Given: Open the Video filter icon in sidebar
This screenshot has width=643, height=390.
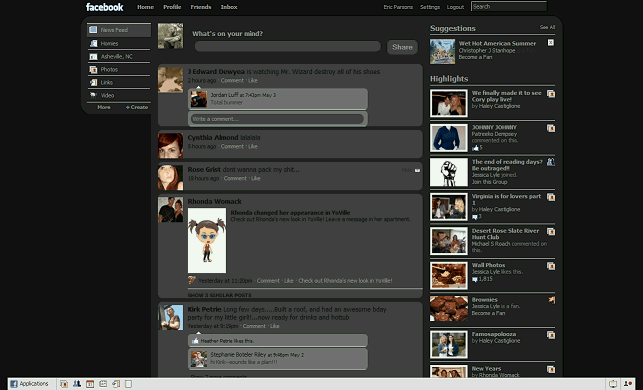Looking at the screenshot, I should coord(93,95).
